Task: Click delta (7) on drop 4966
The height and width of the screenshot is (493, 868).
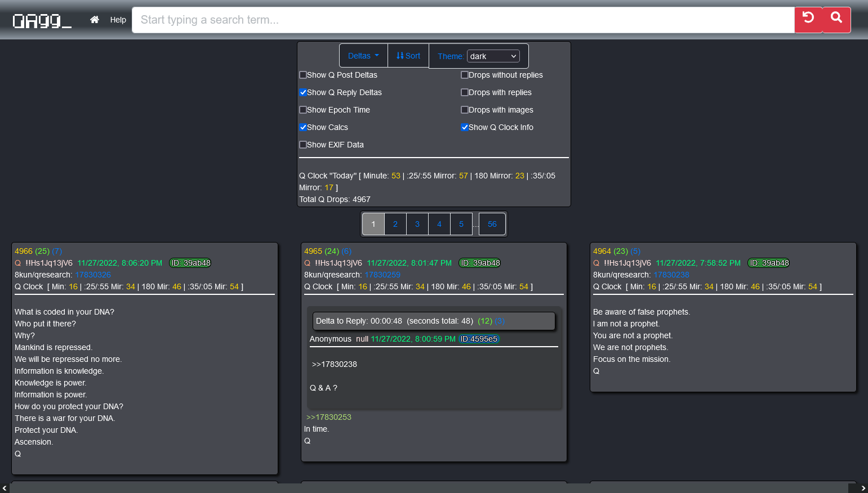Action: [57, 251]
